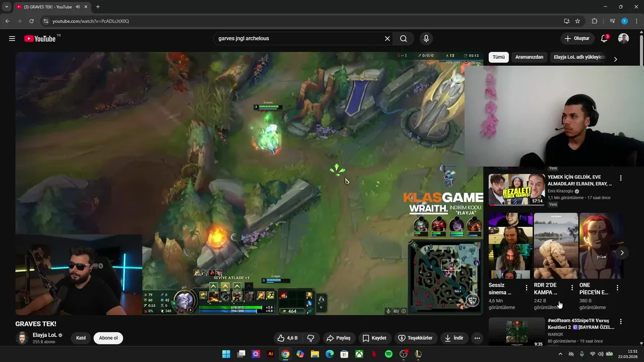Select the Elayja LoL uploader filter chip

click(x=580, y=57)
